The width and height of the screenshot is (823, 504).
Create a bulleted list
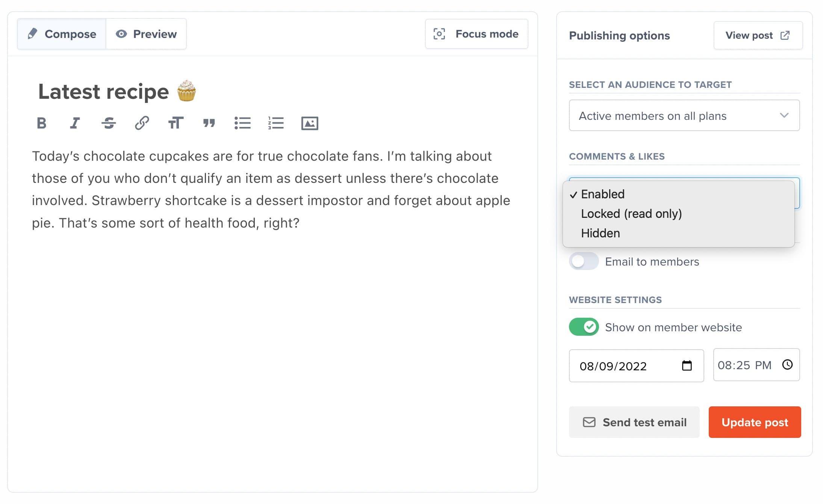pos(243,123)
